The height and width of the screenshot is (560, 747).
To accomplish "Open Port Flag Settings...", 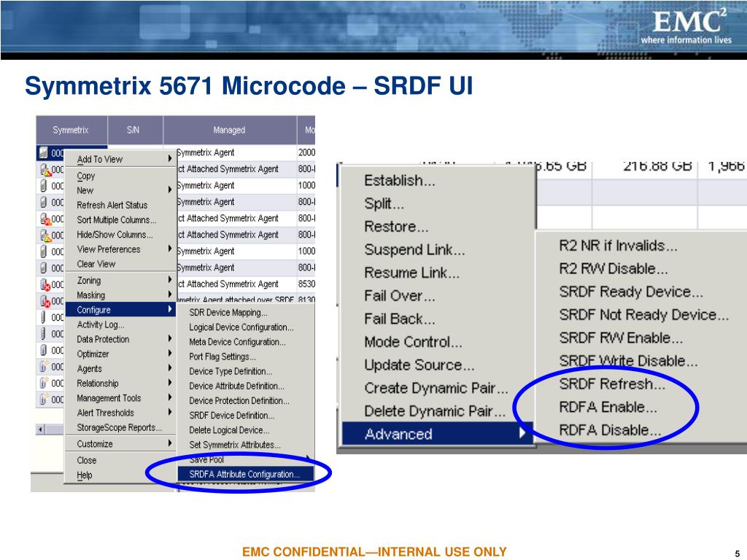I will (x=245, y=357).
